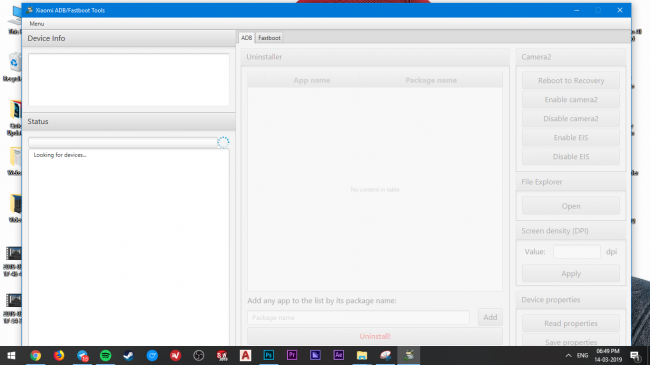650x365 pixels.
Task: Open File Explorer from the taskbar
Action: (362, 355)
